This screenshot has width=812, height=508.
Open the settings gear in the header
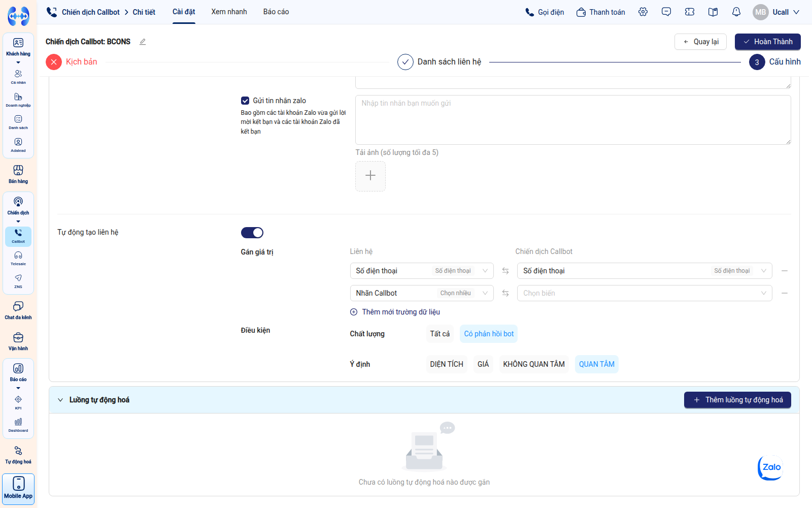click(643, 12)
